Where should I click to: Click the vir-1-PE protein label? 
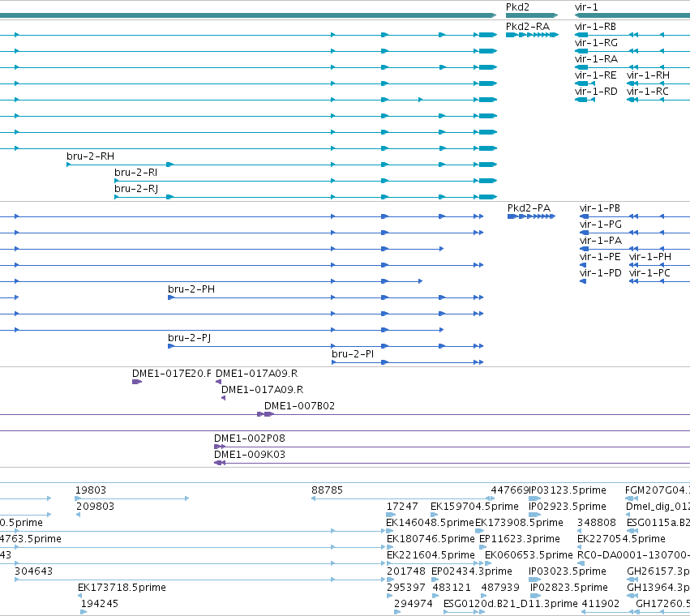pos(600,257)
